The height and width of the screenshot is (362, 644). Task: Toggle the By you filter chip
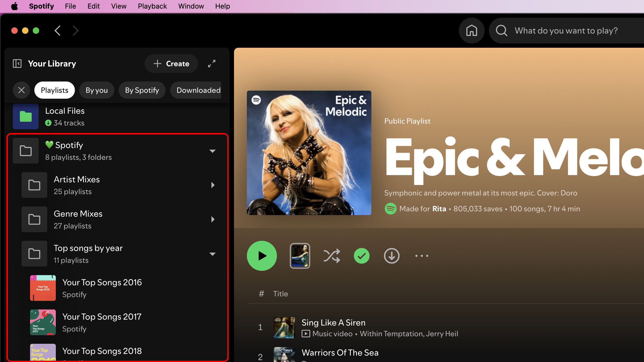click(97, 90)
